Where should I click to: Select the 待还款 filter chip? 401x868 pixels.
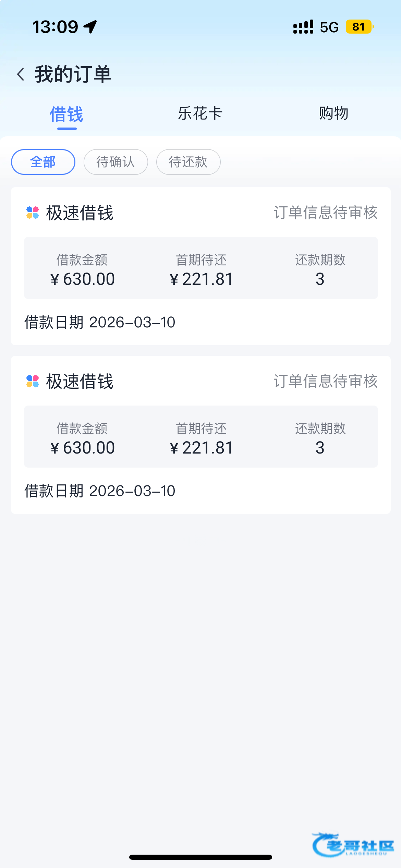pyautogui.click(x=188, y=162)
